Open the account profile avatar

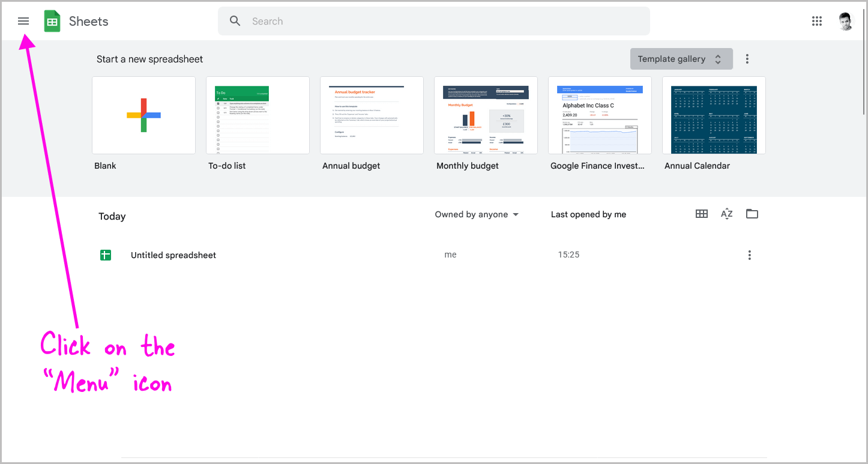[x=846, y=21]
